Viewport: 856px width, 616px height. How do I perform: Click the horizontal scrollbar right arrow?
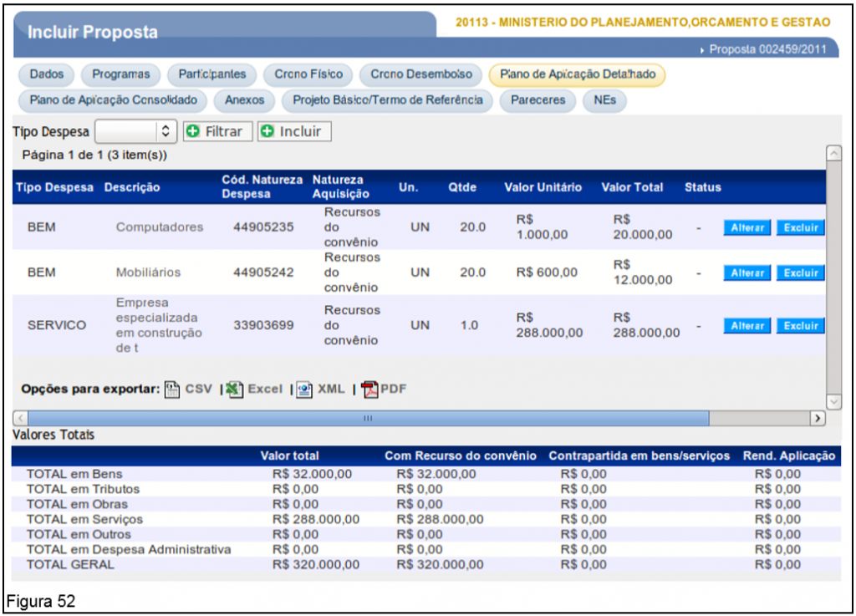coord(818,417)
